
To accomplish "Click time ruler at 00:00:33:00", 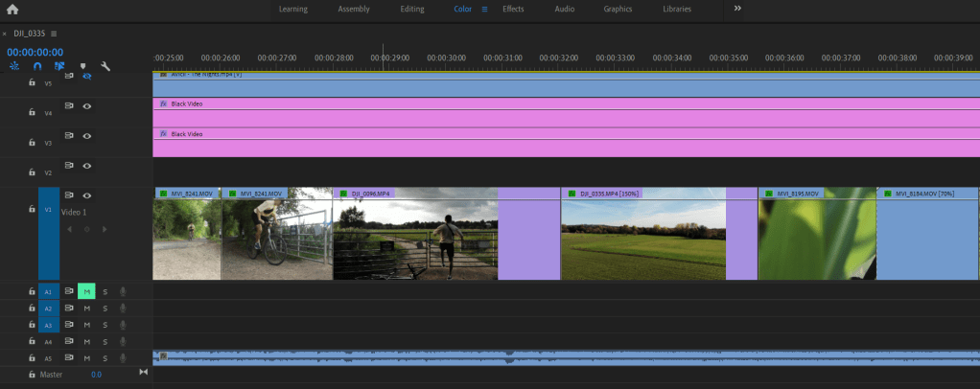I will pyautogui.click(x=616, y=58).
